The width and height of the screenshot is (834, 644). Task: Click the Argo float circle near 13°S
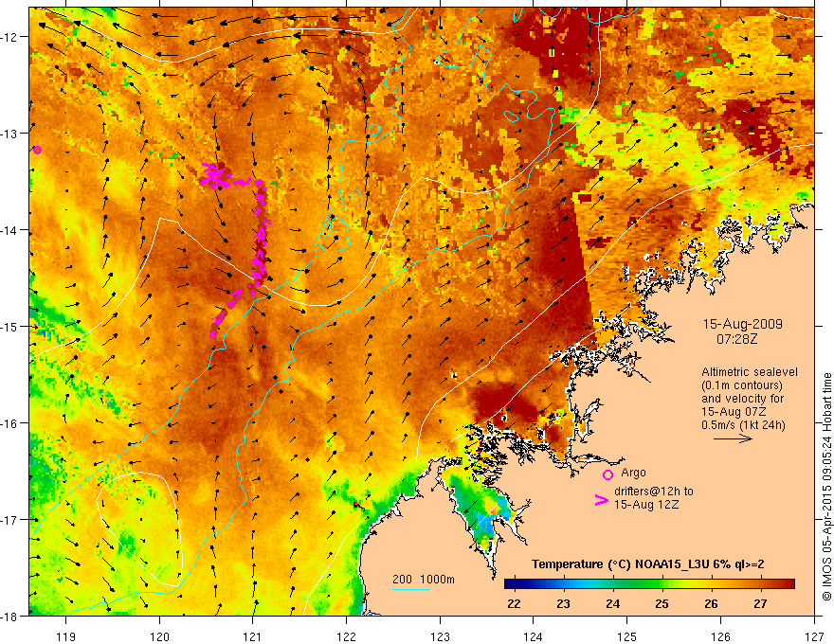(x=37, y=150)
